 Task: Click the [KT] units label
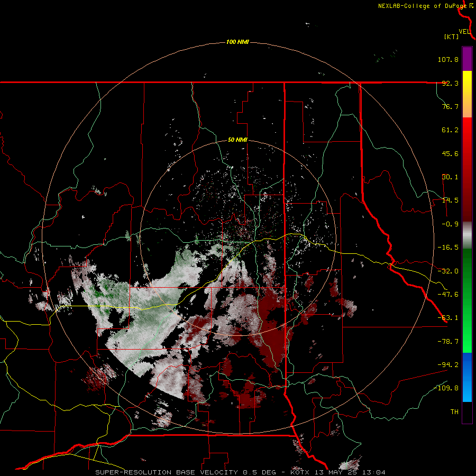[x=452, y=36]
